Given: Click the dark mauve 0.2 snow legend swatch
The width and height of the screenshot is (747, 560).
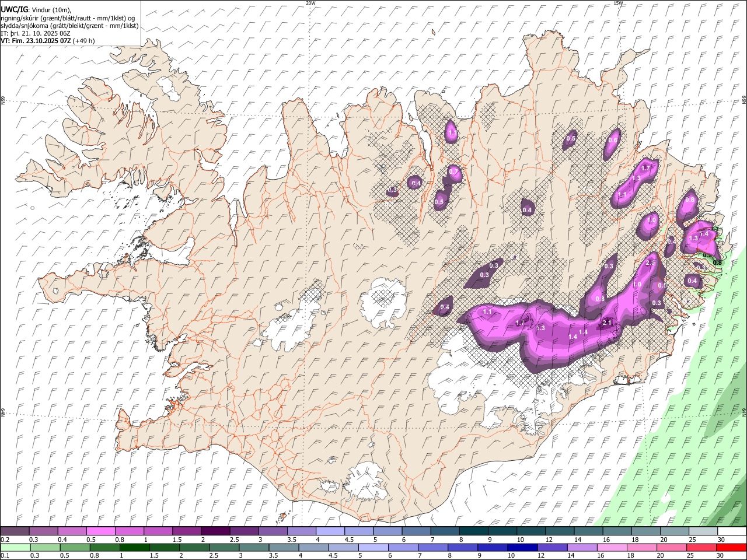Looking at the screenshot, I should 15,531.
